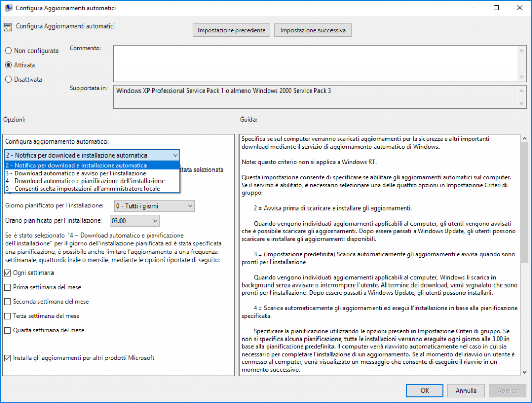Click the title bar window icon

coord(8,8)
